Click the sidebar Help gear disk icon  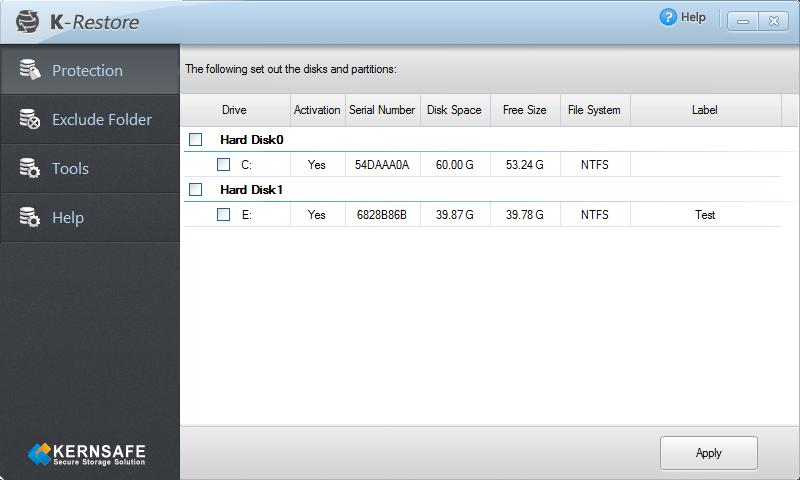(x=30, y=217)
